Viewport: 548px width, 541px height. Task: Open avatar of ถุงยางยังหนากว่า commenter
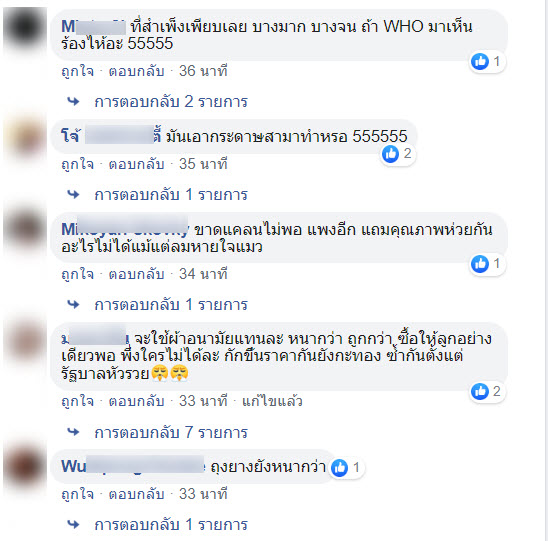tap(25, 468)
